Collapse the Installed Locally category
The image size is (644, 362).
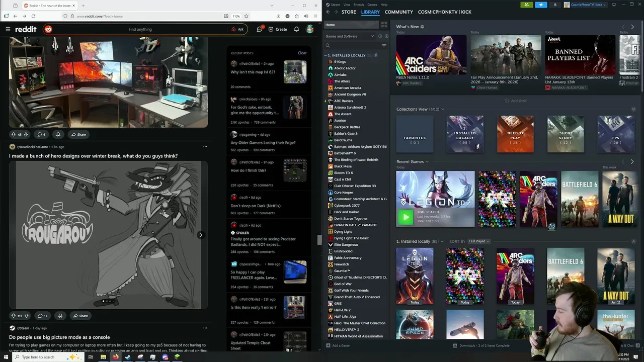click(327, 55)
